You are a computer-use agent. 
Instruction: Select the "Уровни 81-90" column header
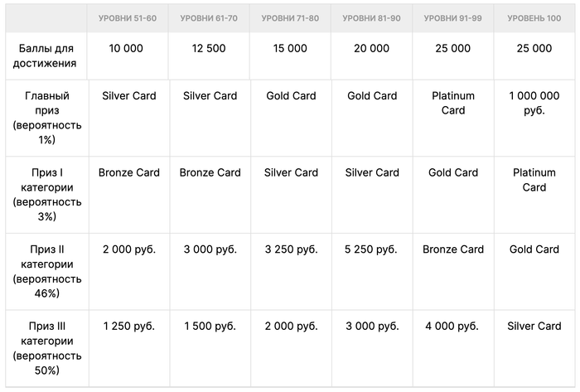pos(371,17)
